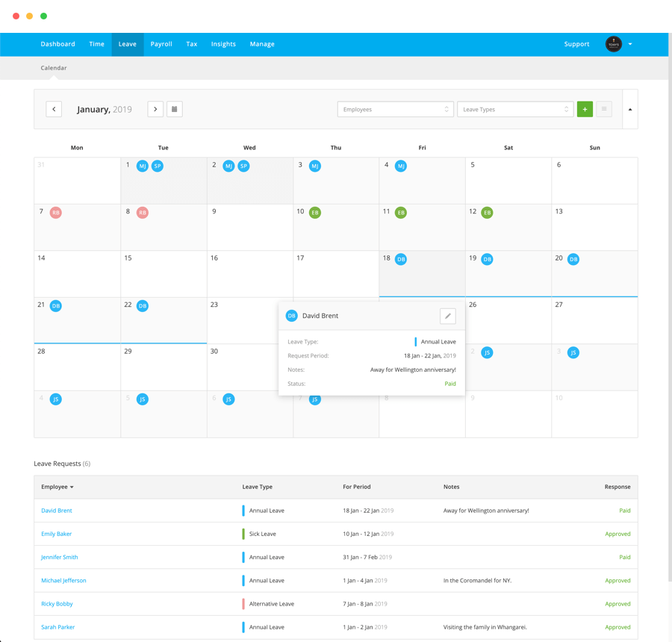672x642 pixels.
Task: Click EB badge on January 10
Action: coord(315,213)
